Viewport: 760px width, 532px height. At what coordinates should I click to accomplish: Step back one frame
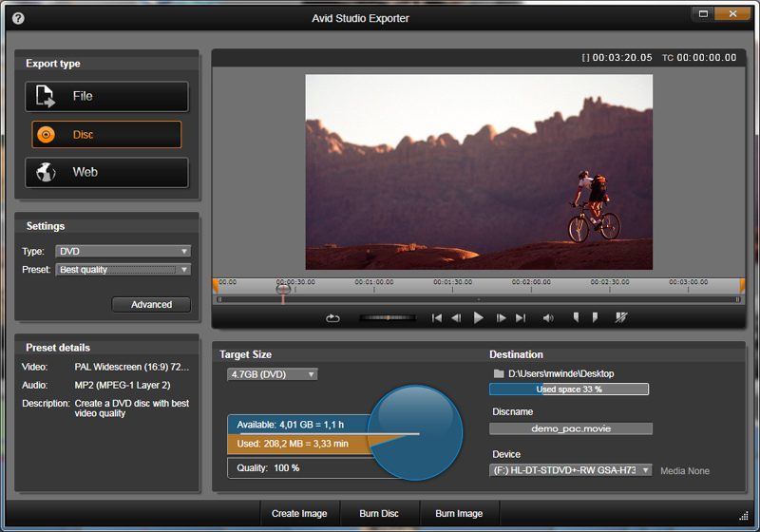tap(457, 318)
